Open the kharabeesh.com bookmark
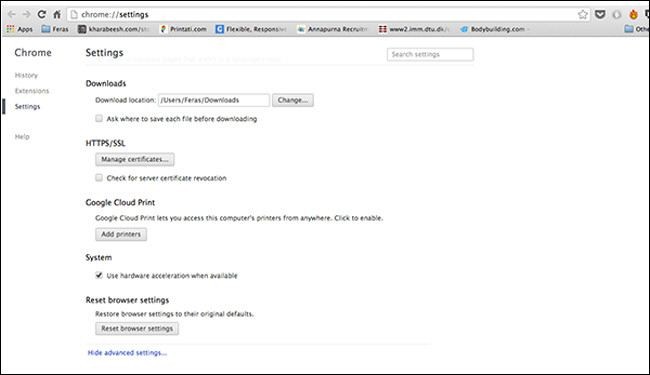The width and height of the screenshot is (650, 375). coord(113,29)
